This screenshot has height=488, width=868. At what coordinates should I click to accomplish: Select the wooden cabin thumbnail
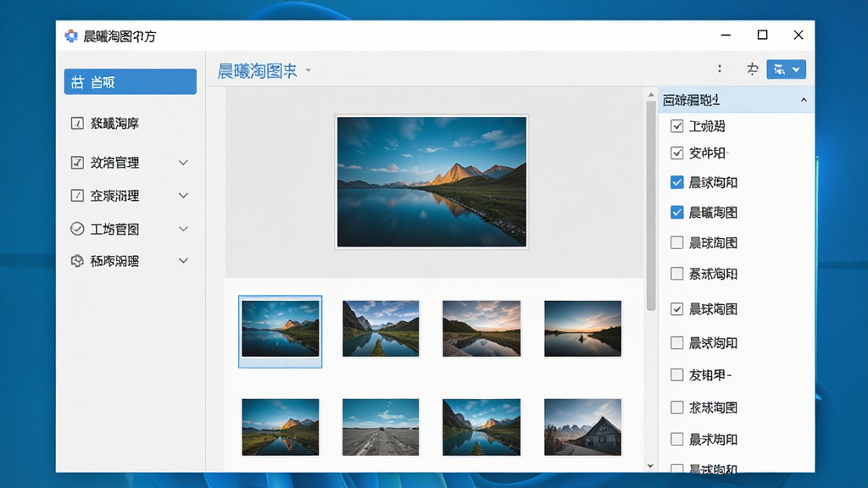[582, 427]
